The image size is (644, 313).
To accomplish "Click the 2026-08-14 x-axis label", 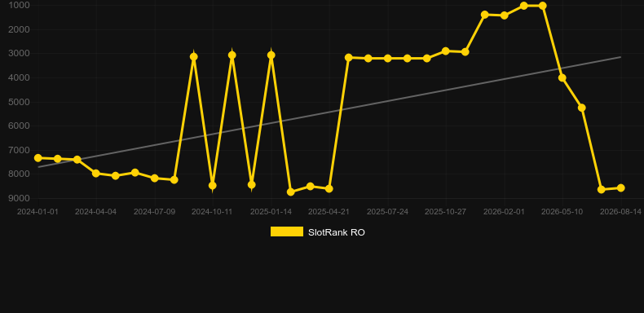I will click(x=620, y=212).
